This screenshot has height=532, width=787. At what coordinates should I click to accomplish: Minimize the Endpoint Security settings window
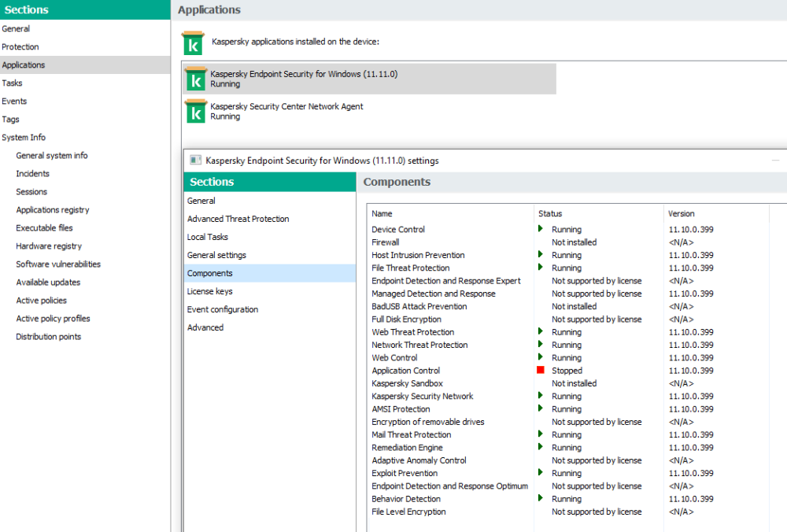point(776,161)
